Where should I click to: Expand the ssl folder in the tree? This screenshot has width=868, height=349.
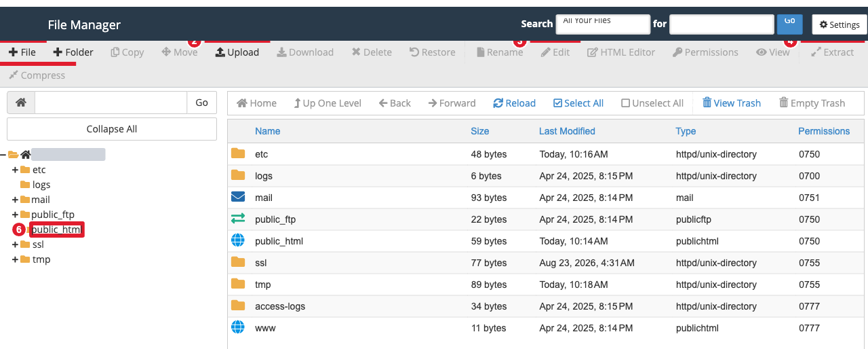(x=15, y=244)
